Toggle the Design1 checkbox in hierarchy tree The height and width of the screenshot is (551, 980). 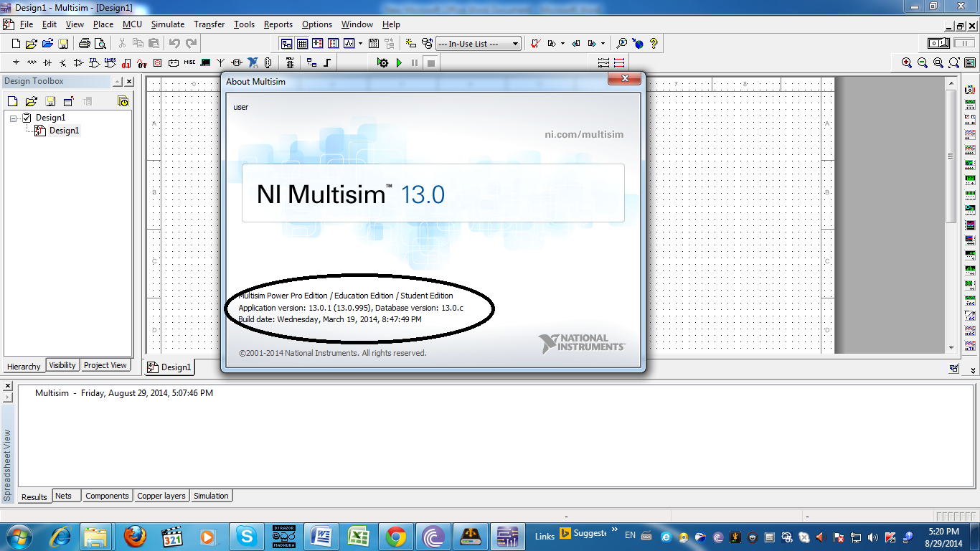(x=27, y=118)
